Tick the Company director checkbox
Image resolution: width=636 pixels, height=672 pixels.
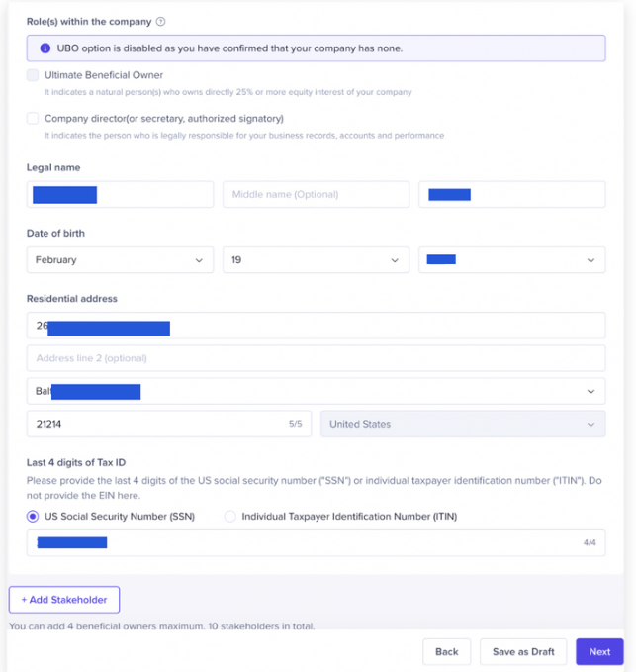coord(33,119)
